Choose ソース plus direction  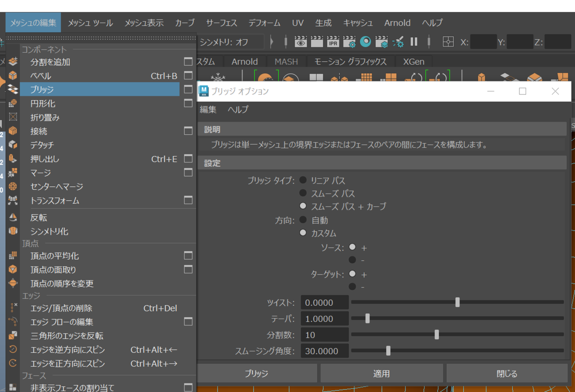[353, 247]
